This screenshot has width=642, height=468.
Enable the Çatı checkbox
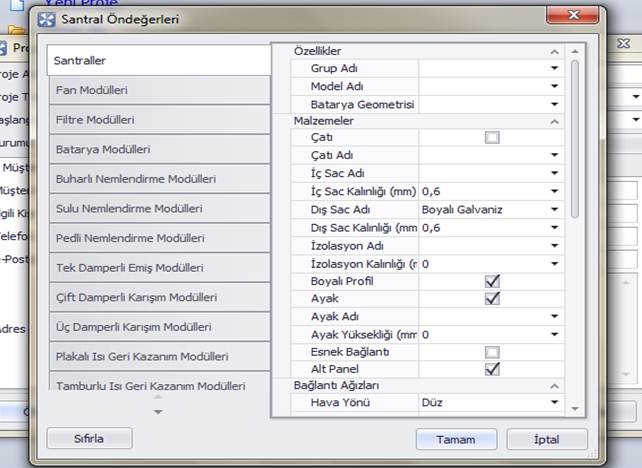(492, 137)
